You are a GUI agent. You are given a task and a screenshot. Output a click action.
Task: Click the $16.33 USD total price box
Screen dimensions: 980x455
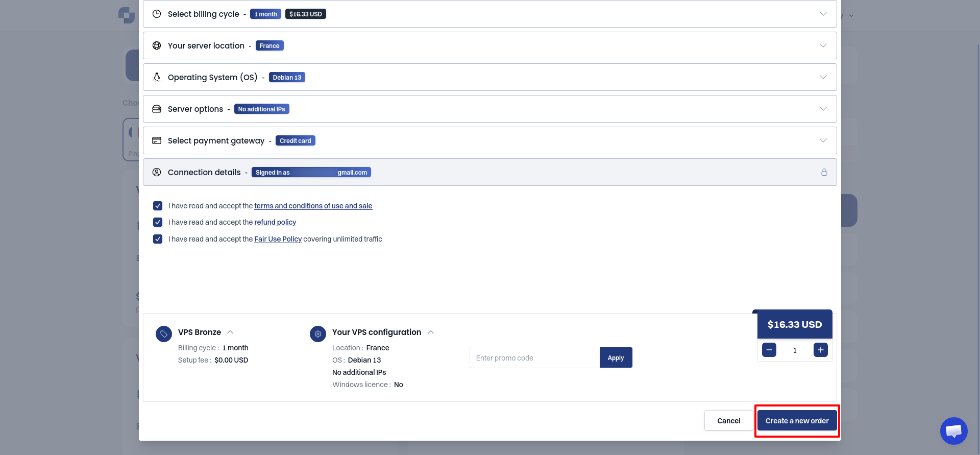tap(795, 324)
